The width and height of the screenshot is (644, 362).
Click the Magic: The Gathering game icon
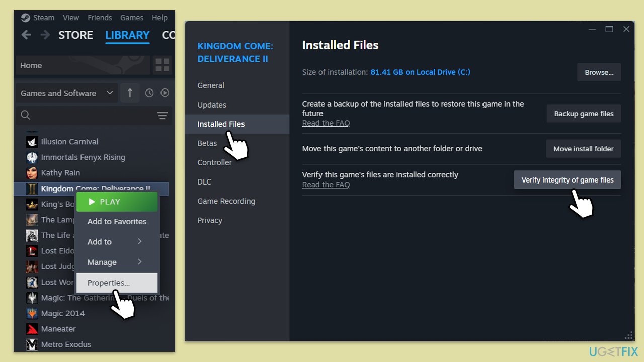pos(32,298)
